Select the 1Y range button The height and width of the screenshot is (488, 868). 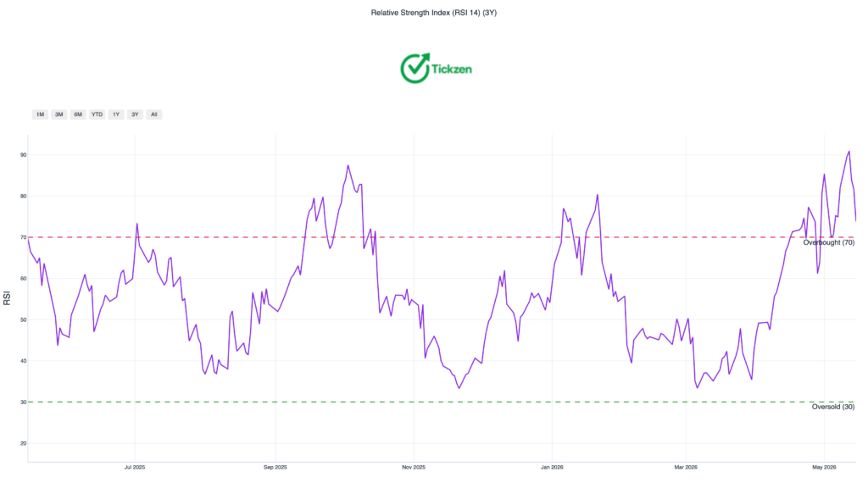click(116, 114)
